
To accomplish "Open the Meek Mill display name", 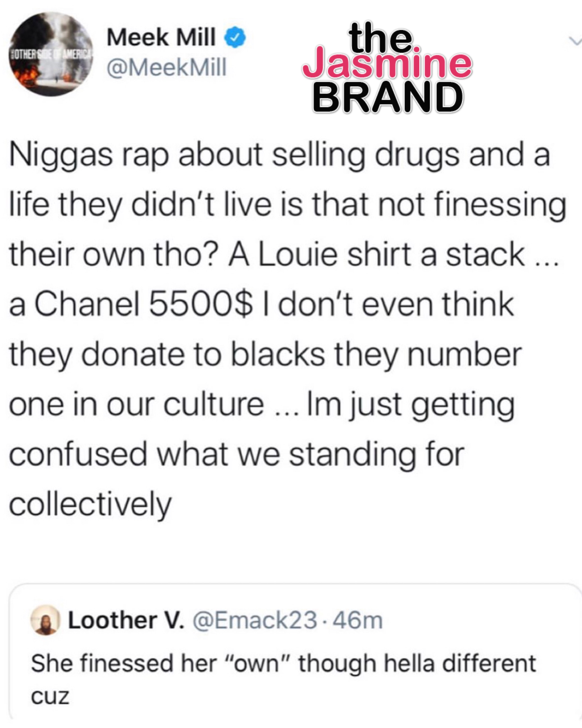I will tap(161, 37).
